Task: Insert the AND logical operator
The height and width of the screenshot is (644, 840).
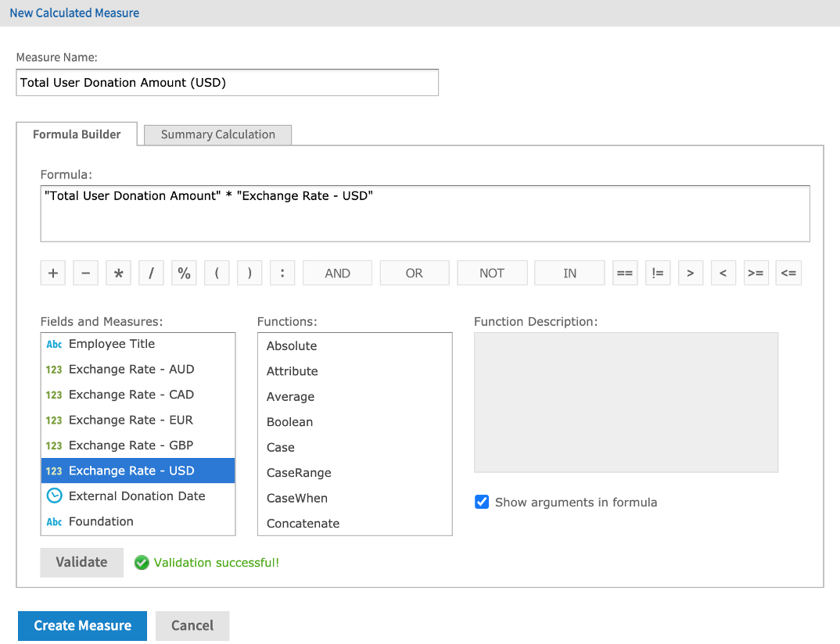Action: click(x=336, y=273)
